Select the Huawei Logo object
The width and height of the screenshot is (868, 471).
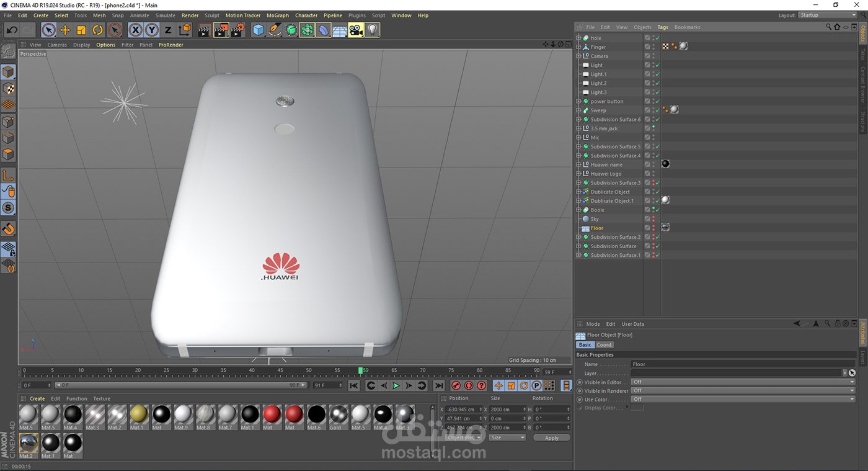click(606, 174)
